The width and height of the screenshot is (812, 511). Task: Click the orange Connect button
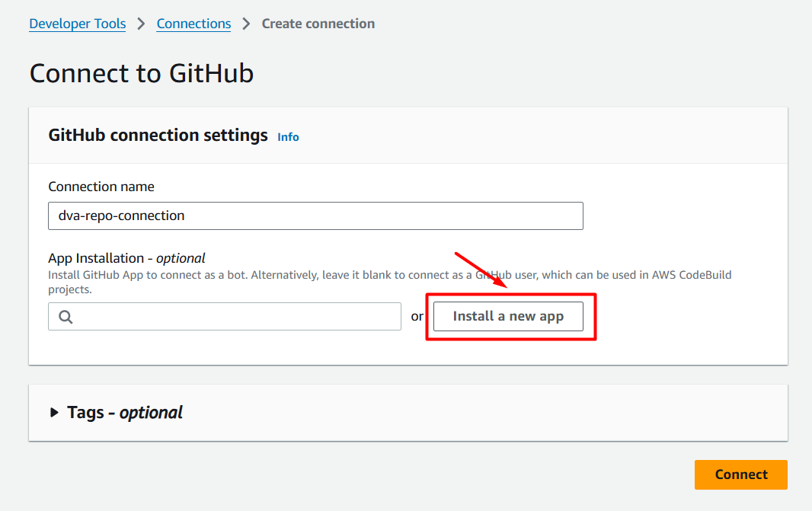tap(740, 474)
